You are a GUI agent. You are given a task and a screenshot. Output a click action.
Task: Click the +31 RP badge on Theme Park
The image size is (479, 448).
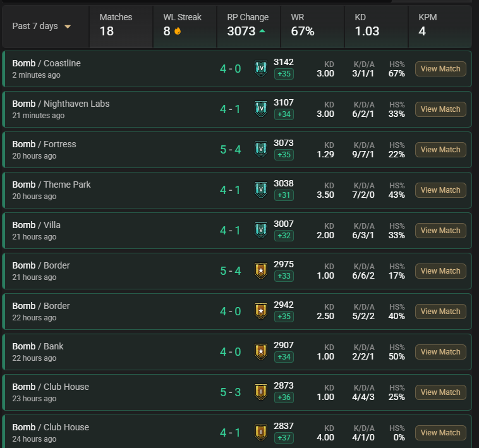pos(284,195)
